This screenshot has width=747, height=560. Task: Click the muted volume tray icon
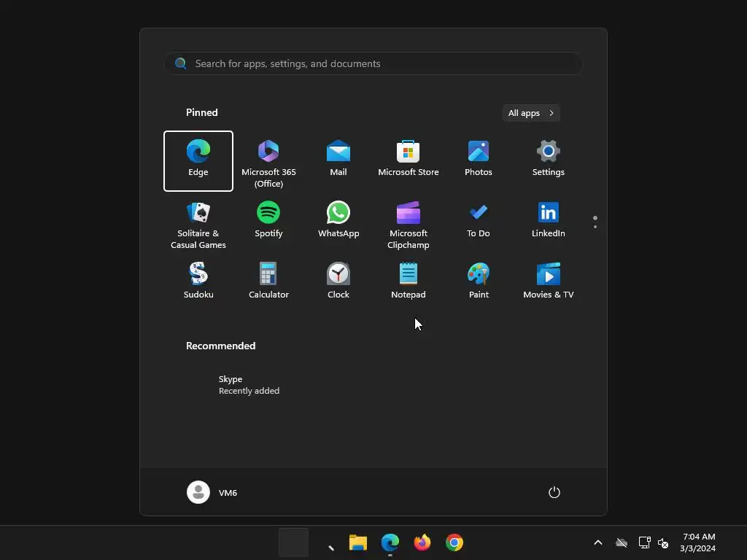pyautogui.click(x=662, y=542)
